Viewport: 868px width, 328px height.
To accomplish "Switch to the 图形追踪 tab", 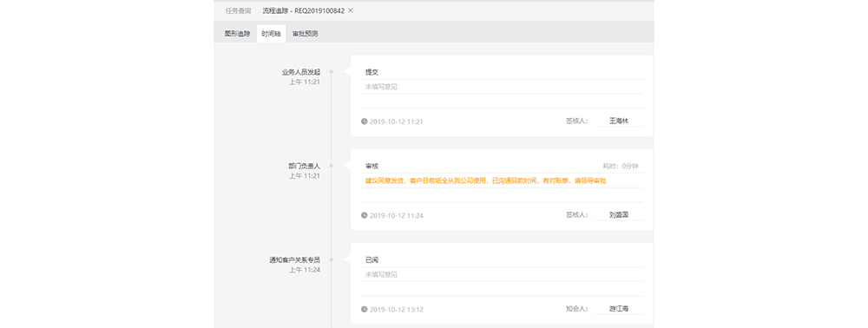I will click(238, 34).
